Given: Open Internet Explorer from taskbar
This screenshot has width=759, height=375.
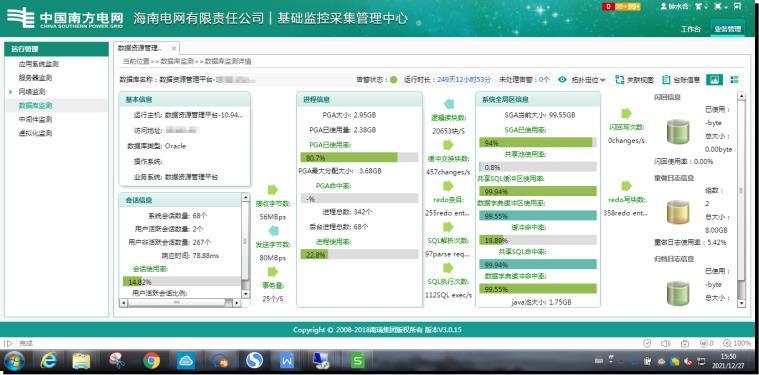Looking at the screenshot, I should pyautogui.click(x=49, y=360).
